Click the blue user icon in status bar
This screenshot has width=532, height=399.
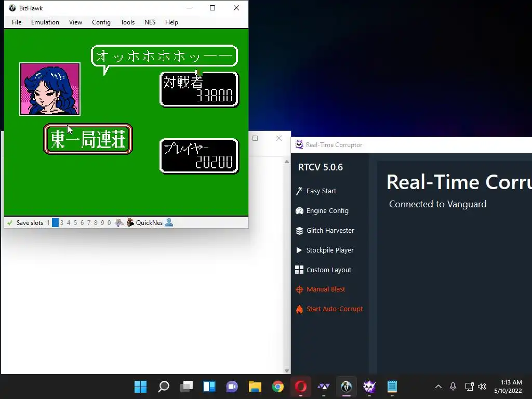[x=169, y=223]
